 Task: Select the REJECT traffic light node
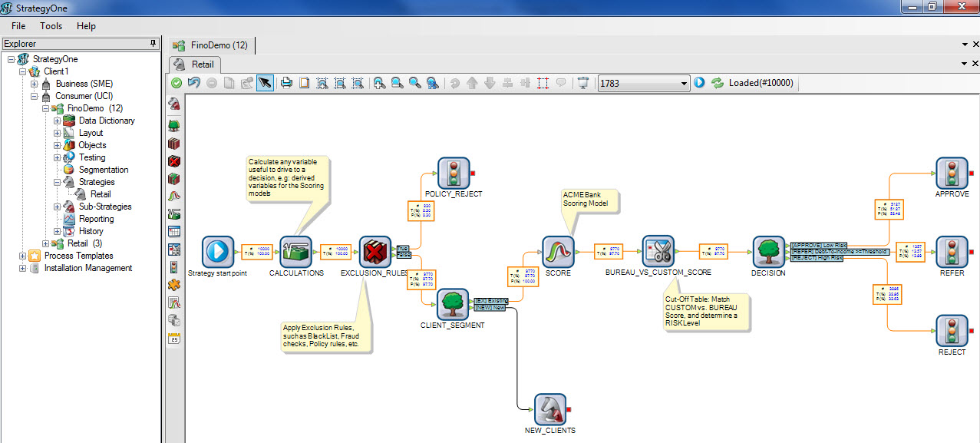[952, 330]
